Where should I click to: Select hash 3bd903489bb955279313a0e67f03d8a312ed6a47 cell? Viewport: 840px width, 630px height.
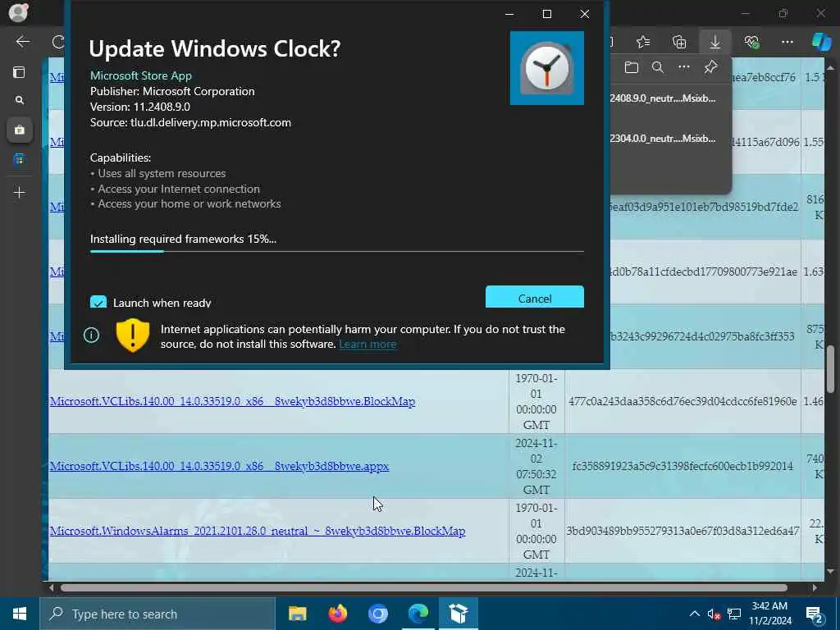(682, 531)
